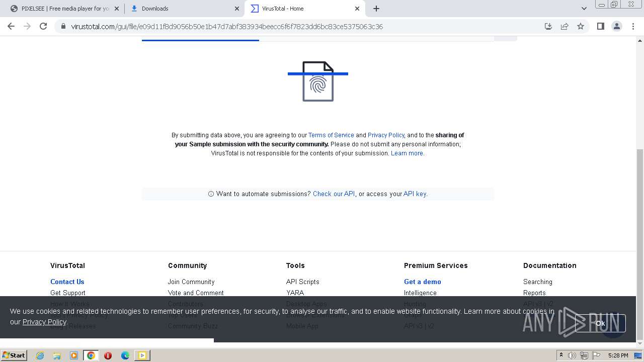The image size is (644, 362).
Task: Open the Join Community link
Action: (191, 282)
